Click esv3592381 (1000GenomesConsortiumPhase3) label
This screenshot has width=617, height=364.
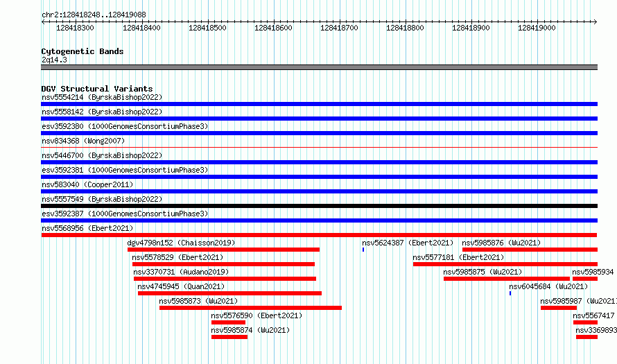tap(125, 170)
